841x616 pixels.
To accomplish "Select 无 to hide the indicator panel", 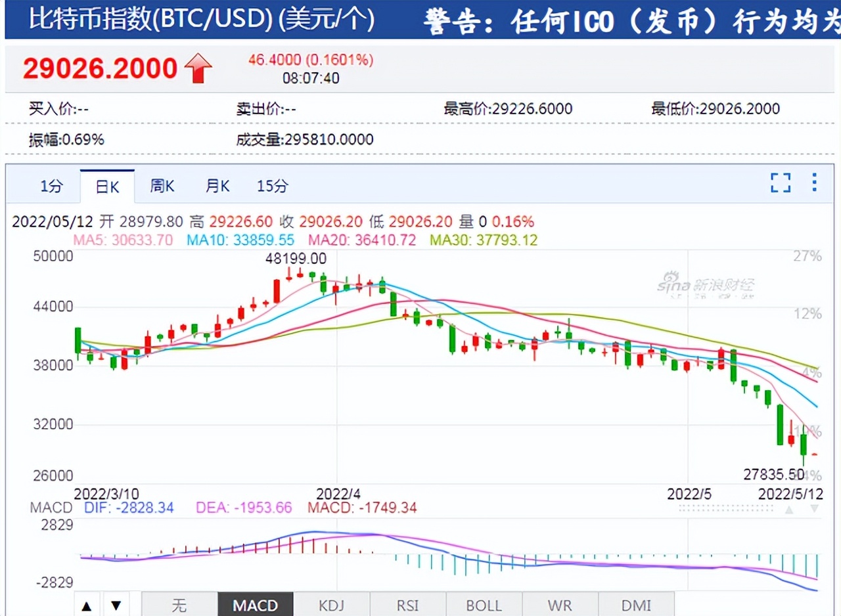I will point(179,605).
